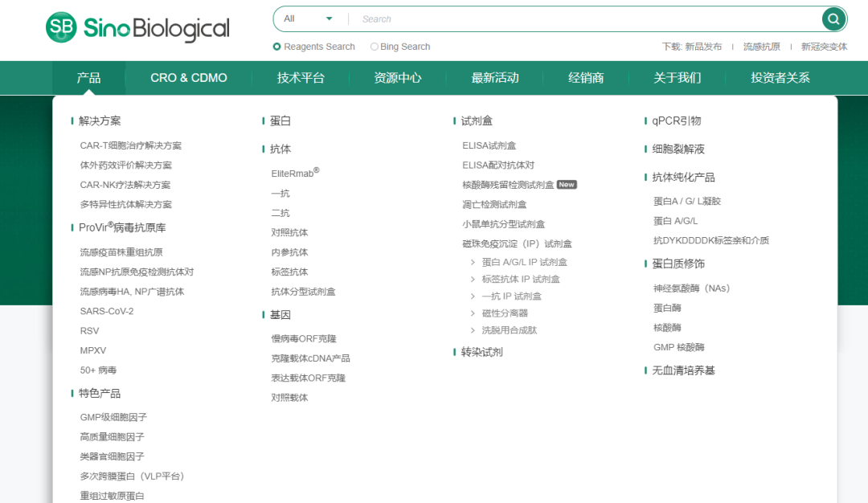Expand the 一抗 IP 试剂盒 chevron
Screen dimensions: 868x503
pos(473,296)
